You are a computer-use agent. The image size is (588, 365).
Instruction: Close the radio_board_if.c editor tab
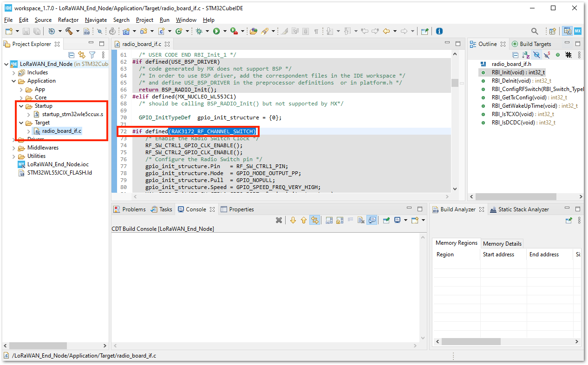(x=167, y=44)
